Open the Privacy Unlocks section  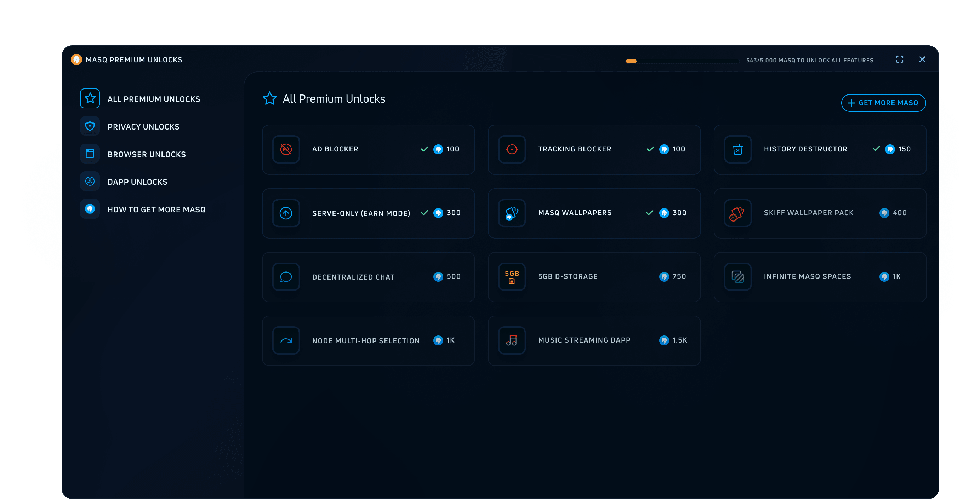(143, 127)
